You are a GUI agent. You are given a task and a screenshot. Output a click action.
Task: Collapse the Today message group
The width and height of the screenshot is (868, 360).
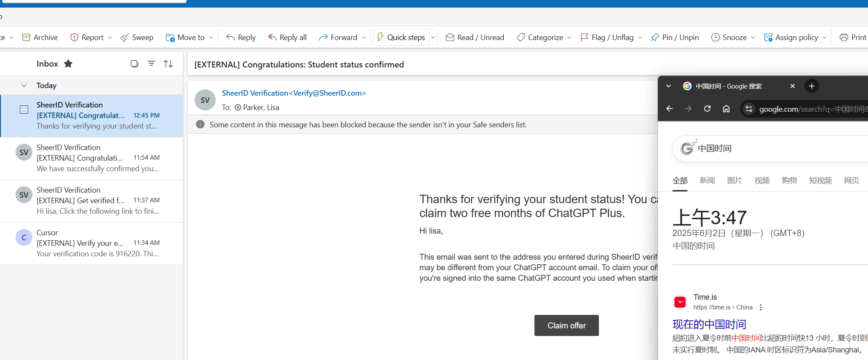pyautogui.click(x=24, y=86)
